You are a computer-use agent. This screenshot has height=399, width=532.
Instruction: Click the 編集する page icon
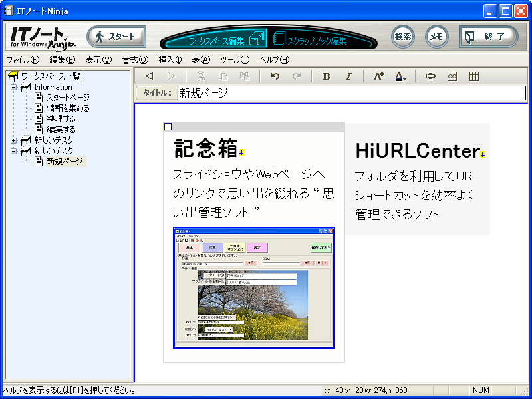[39, 129]
